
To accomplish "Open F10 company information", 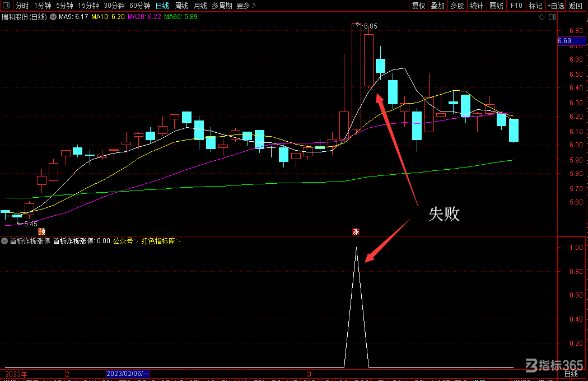I will (x=516, y=6).
